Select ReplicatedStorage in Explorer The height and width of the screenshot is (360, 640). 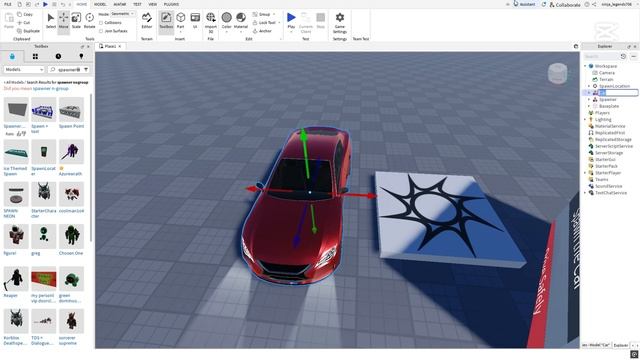coord(613,140)
